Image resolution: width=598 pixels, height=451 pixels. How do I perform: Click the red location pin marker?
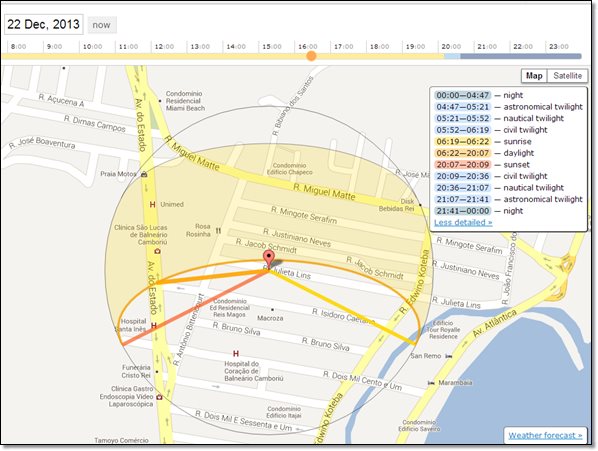[x=269, y=259]
